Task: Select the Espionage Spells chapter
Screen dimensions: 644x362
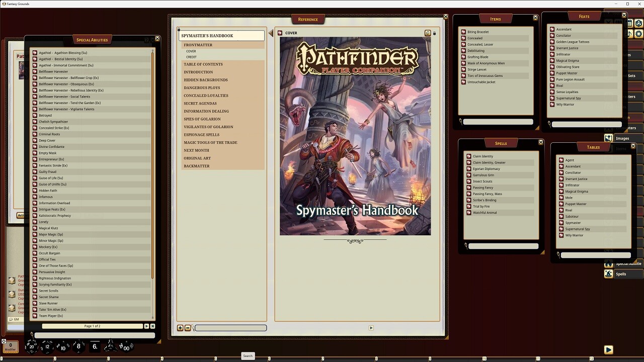Action: (201, 134)
